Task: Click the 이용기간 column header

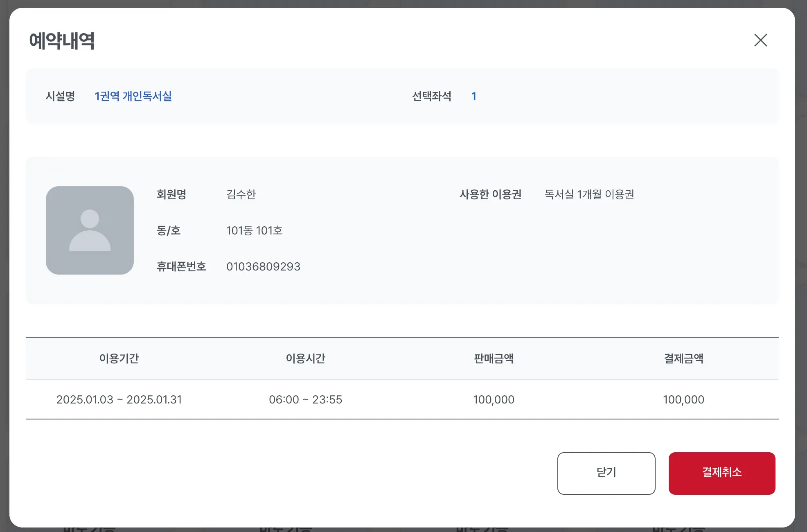Action: pyautogui.click(x=119, y=358)
